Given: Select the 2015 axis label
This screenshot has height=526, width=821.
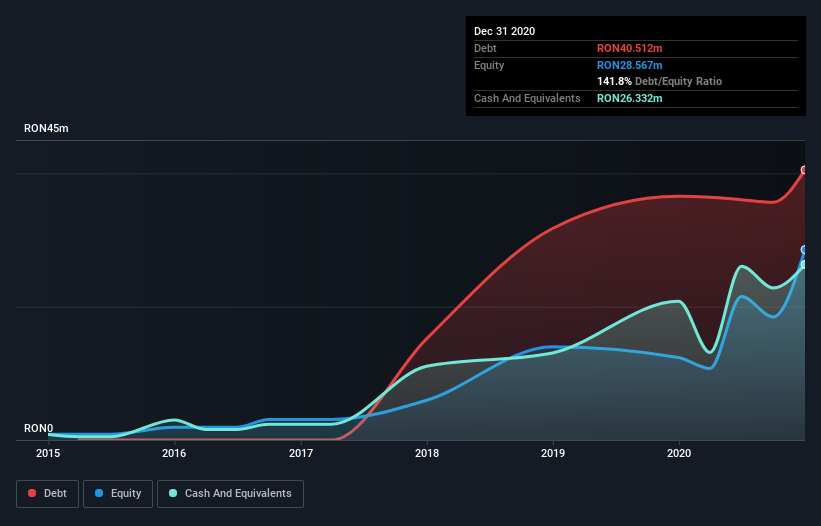Looking at the screenshot, I should tap(48, 453).
